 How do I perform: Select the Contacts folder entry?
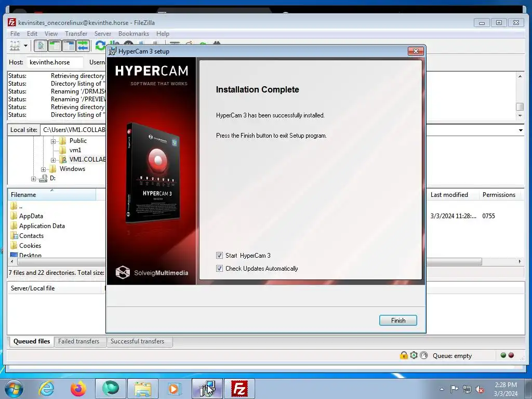click(x=31, y=236)
